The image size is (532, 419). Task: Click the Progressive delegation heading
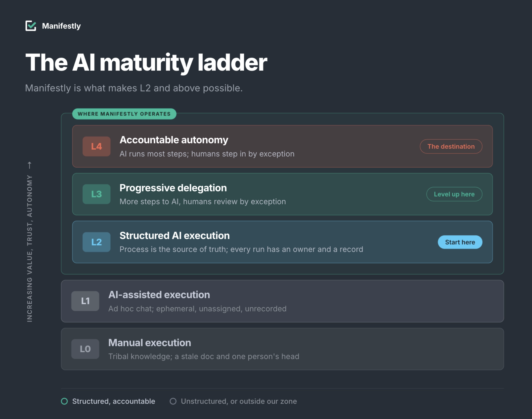pyautogui.click(x=173, y=188)
